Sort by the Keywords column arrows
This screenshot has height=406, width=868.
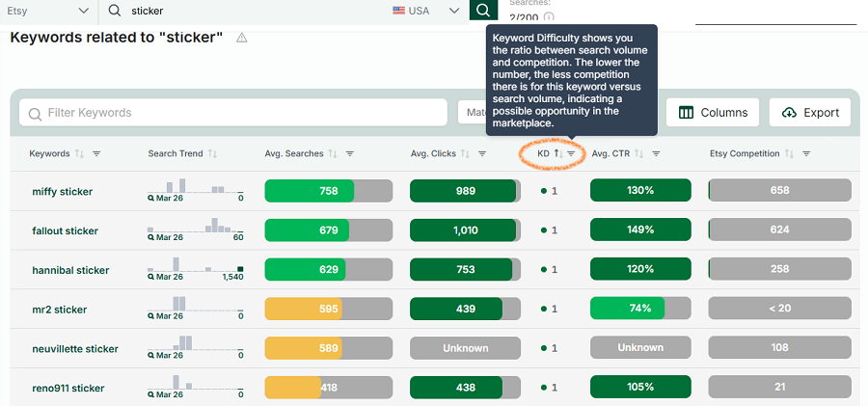tap(79, 153)
